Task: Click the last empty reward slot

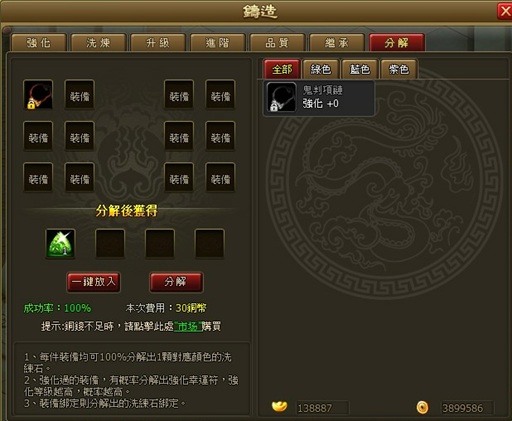Action: (x=209, y=243)
